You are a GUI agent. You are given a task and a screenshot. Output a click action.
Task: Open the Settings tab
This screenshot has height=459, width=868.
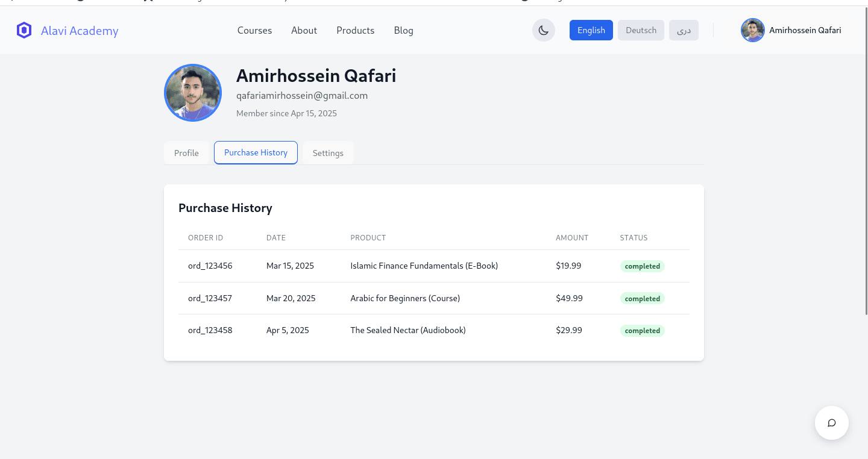pos(328,153)
